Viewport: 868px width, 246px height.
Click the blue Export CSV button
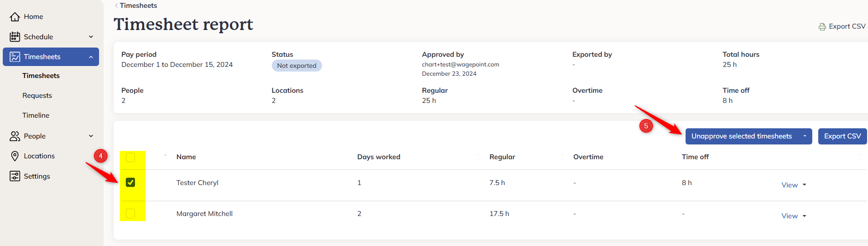pos(842,136)
